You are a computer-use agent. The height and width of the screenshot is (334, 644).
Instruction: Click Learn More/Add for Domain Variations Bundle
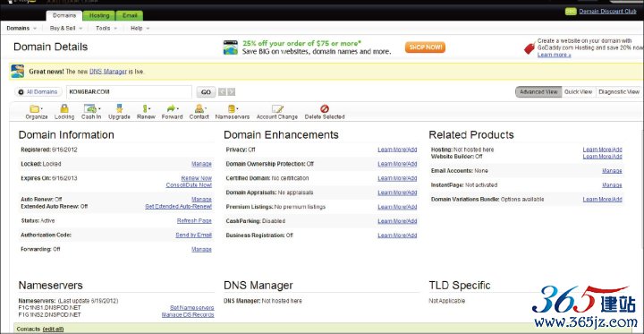[x=602, y=199]
